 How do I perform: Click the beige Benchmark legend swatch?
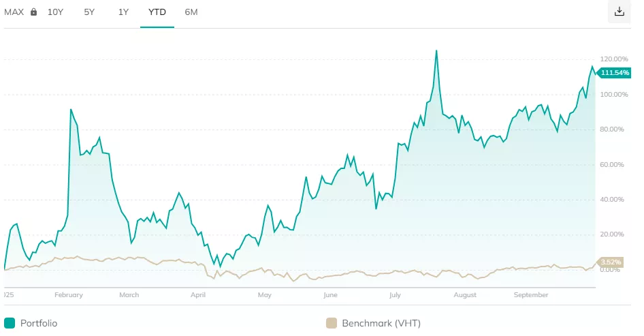click(332, 323)
